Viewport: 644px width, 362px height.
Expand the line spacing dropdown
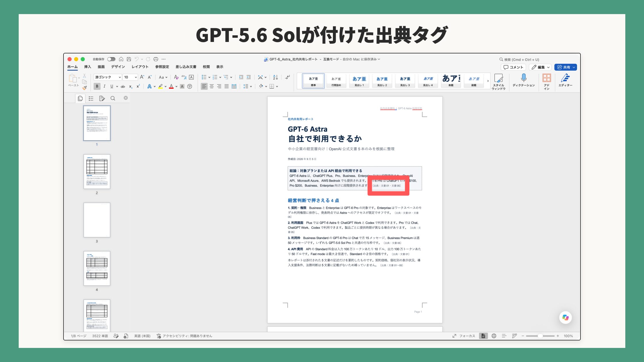(251, 86)
